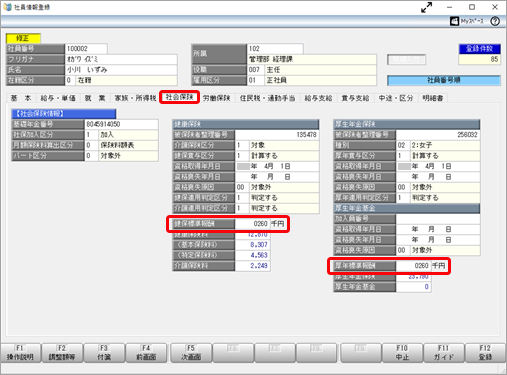Save with F12 登録 button
This screenshot has width=507, height=375.
point(485,353)
